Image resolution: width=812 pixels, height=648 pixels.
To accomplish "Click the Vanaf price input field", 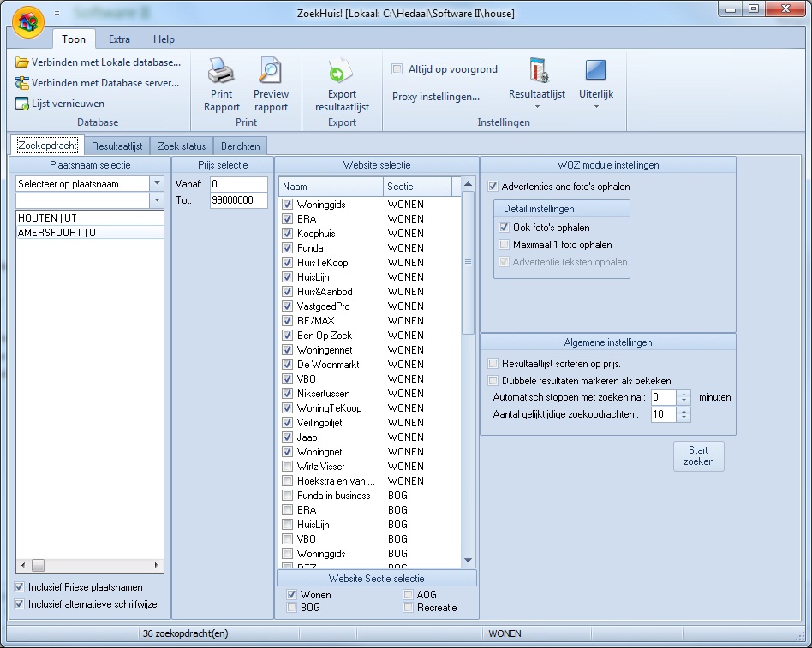I will point(238,184).
